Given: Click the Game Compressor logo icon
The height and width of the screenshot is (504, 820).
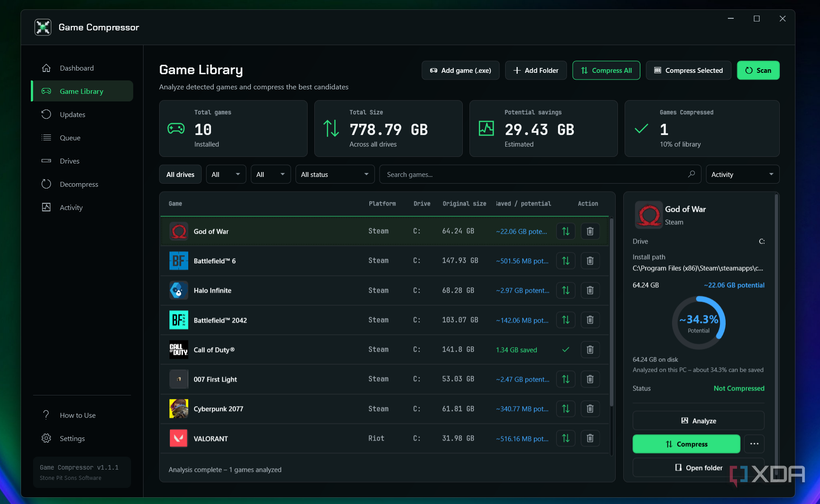Looking at the screenshot, I should (43, 27).
